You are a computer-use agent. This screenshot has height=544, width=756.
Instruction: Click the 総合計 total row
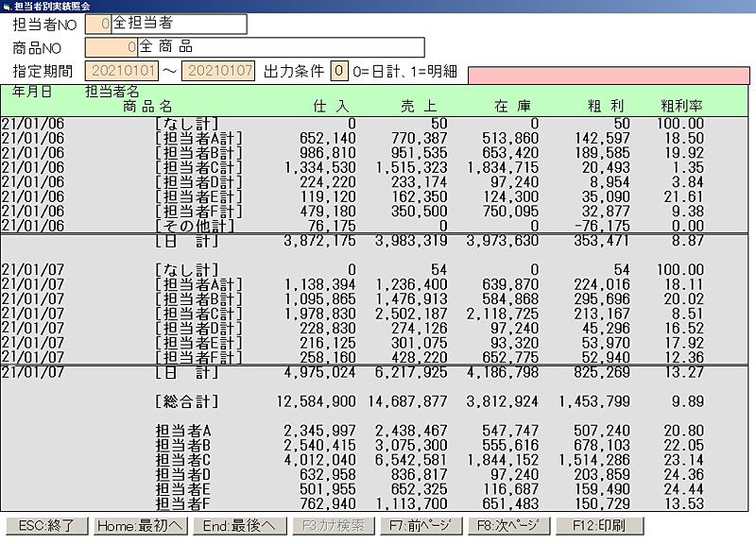(x=378, y=402)
